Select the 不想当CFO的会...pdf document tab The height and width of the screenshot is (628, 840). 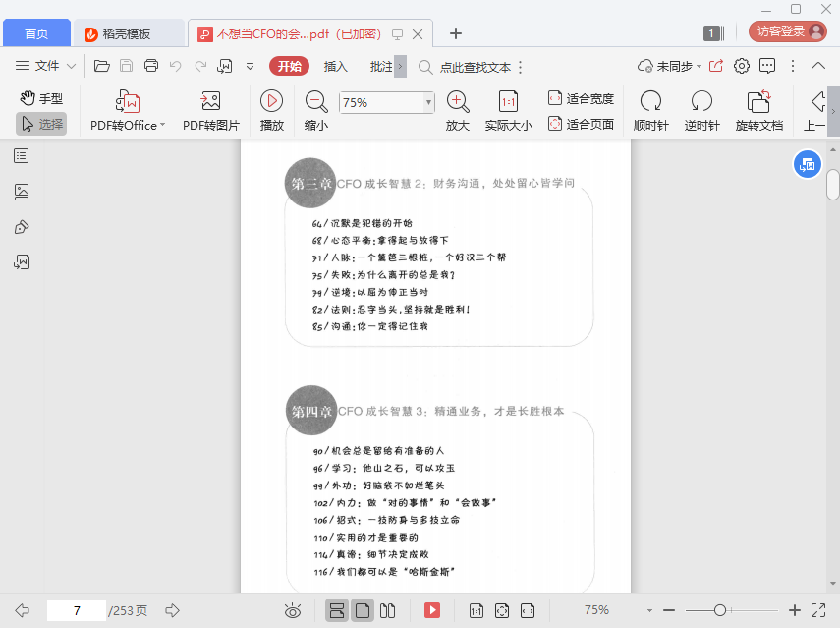click(x=299, y=33)
